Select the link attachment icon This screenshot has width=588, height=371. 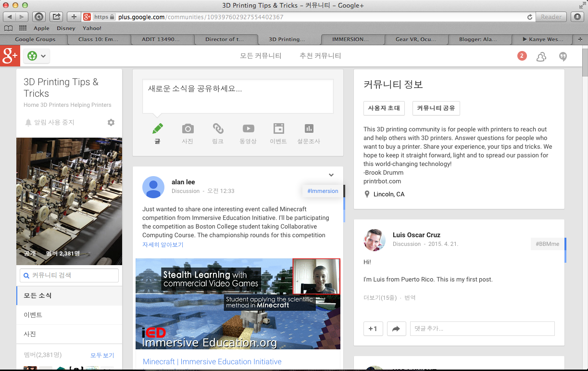(218, 128)
